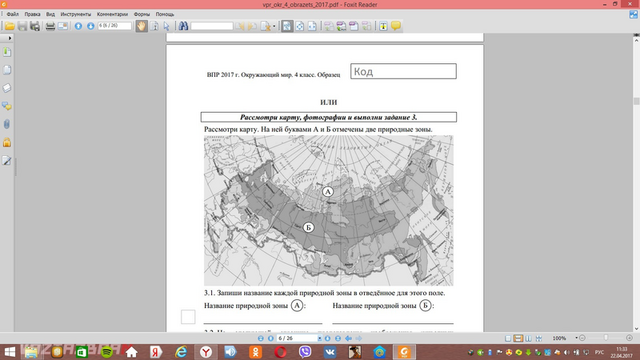Open the Security lock panel in sidebar
Screen dimensions: 640x360
(7, 142)
